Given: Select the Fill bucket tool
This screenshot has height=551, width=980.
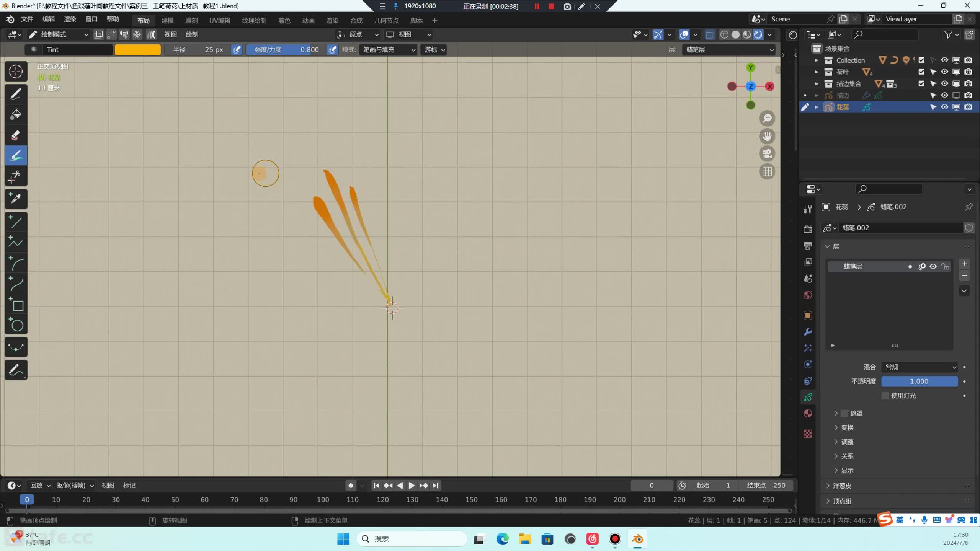Looking at the screenshot, I should (16, 114).
